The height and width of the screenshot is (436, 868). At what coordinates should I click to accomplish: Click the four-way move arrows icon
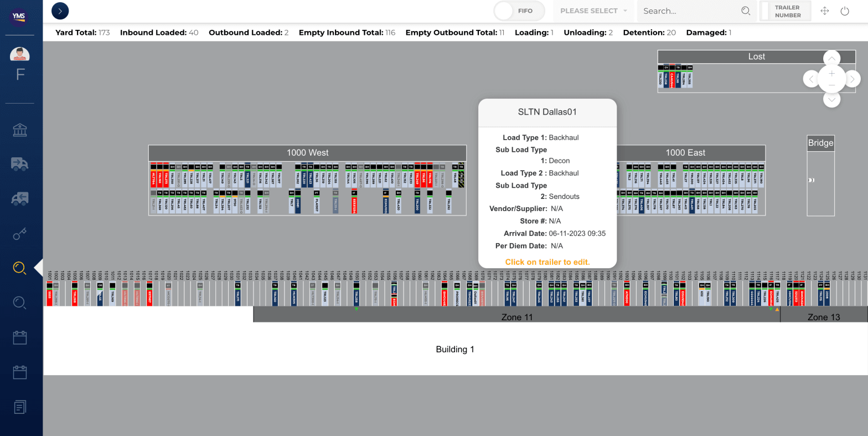pyautogui.click(x=824, y=11)
